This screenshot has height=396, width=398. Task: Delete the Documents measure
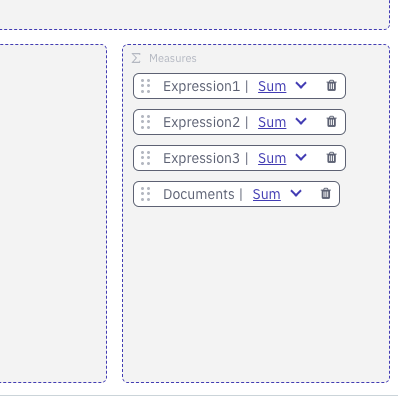(x=326, y=194)
